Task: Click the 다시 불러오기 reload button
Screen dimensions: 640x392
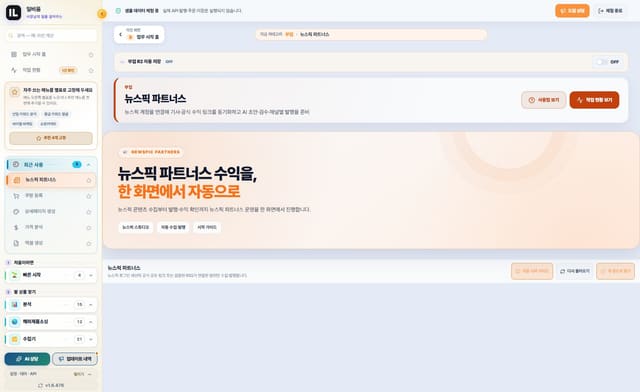Action: click(x=575, y=271)
